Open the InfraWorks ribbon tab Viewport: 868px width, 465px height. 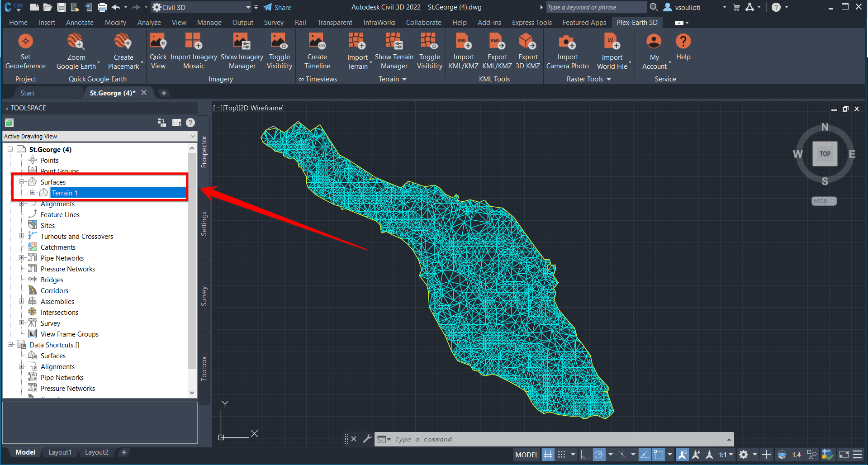tap(379, 23)
